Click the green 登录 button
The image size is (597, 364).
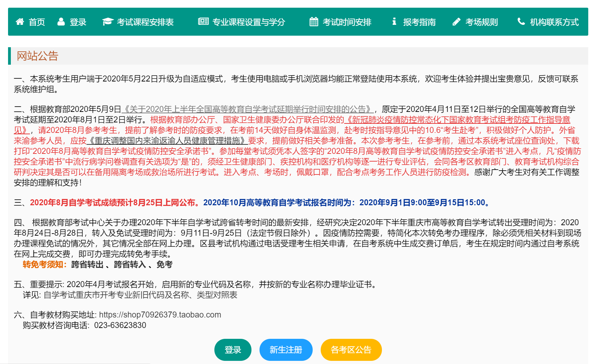pyautogui.click(x=233, y=349)
